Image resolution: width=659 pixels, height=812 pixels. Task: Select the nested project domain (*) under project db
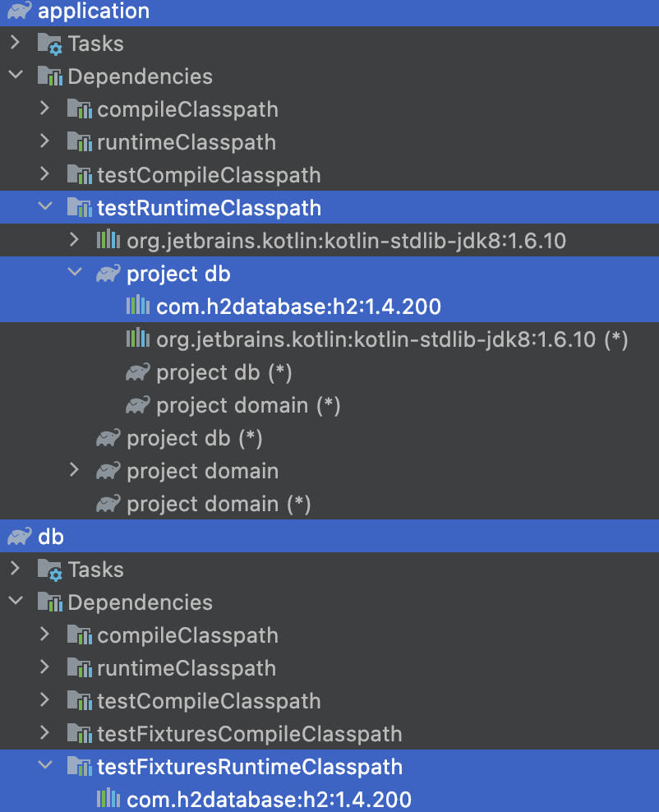click(248, 405)
